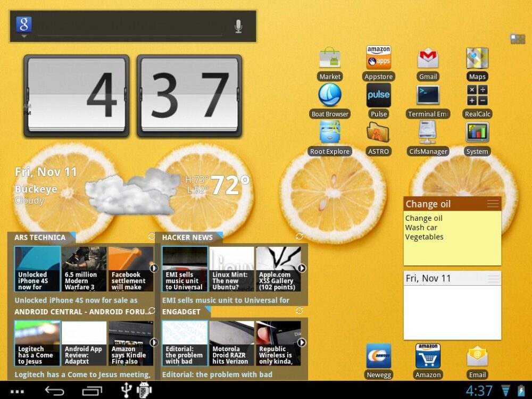Launch the Email app
Screen dimensions: 532x399
coord(477,356)
